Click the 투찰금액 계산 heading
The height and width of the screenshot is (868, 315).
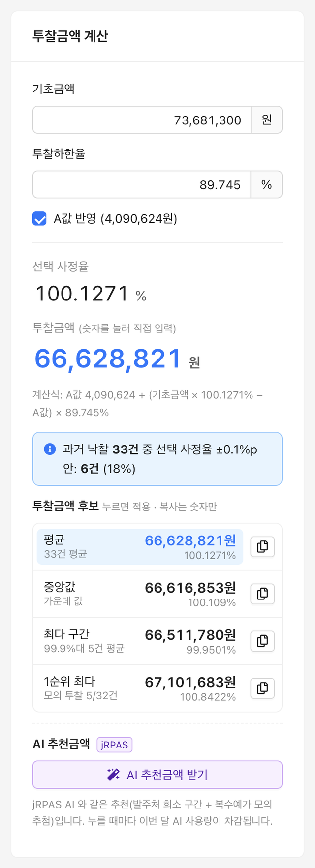pyautogui.click(x=70, y=36)
